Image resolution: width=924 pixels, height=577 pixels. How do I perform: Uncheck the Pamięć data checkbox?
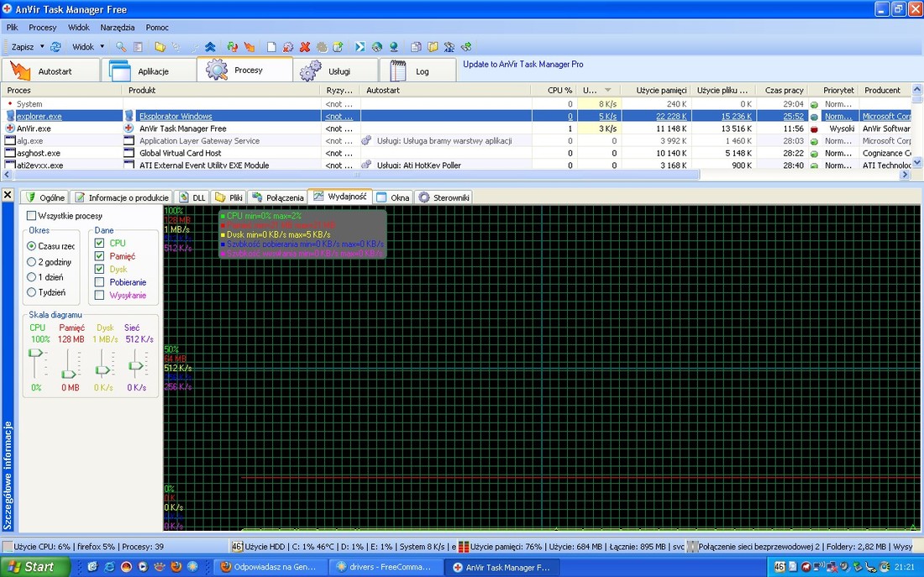pyautogui.click(x=99, y=256)
